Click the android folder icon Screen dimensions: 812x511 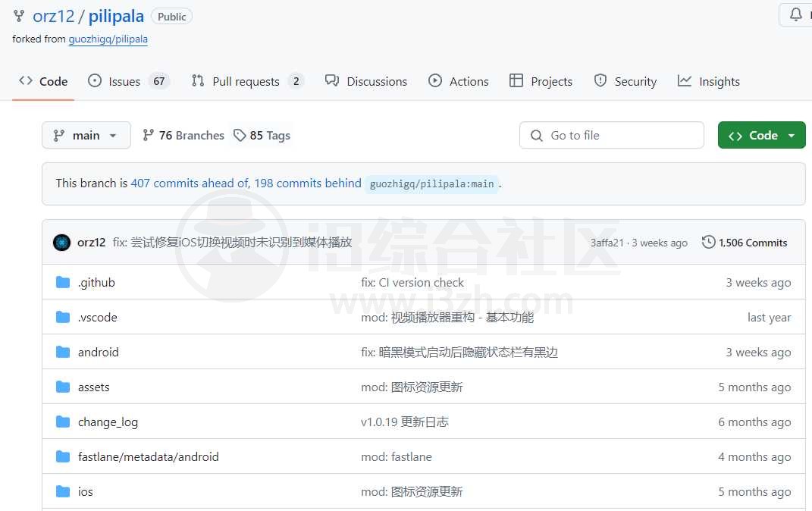(x=63, y=352)
